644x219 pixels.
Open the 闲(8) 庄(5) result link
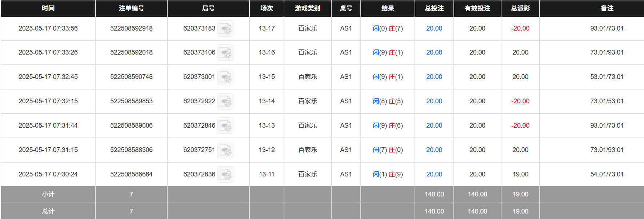pyautogui.click(x=388, y=101)
